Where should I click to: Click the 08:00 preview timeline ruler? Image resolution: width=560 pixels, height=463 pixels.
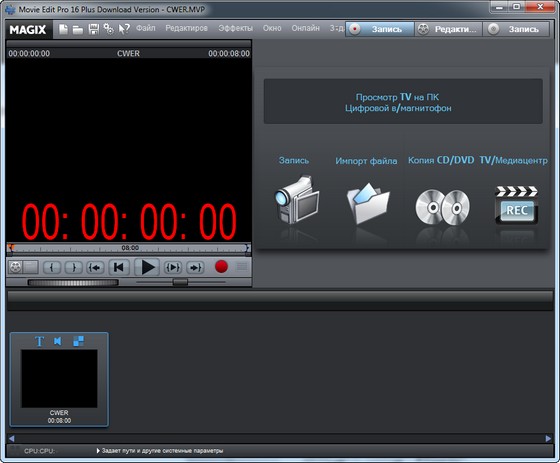129,248
